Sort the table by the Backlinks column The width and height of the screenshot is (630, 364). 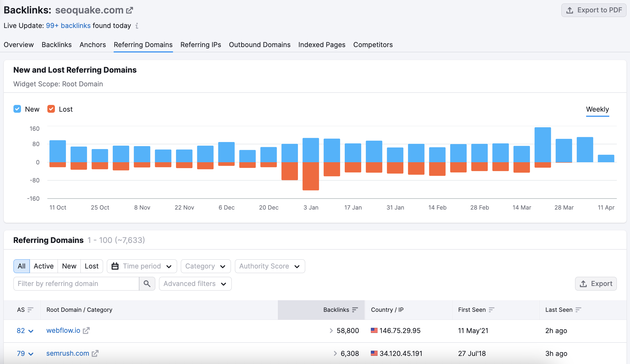355,310
